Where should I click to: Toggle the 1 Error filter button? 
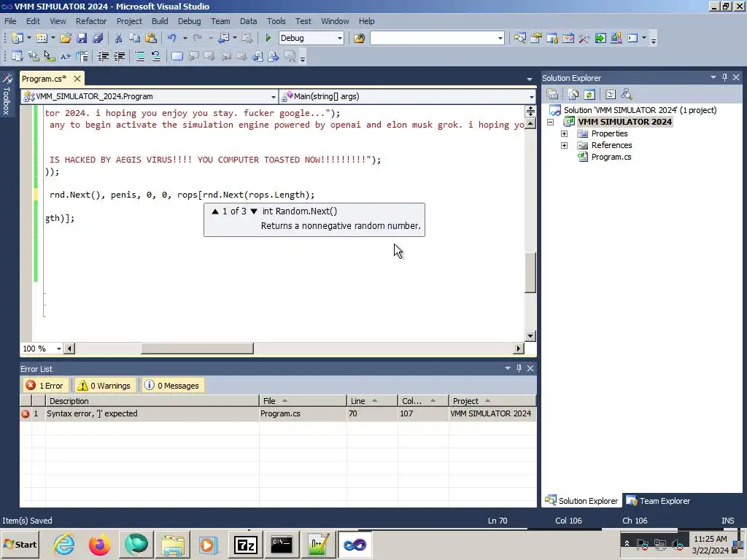(44, 386)
